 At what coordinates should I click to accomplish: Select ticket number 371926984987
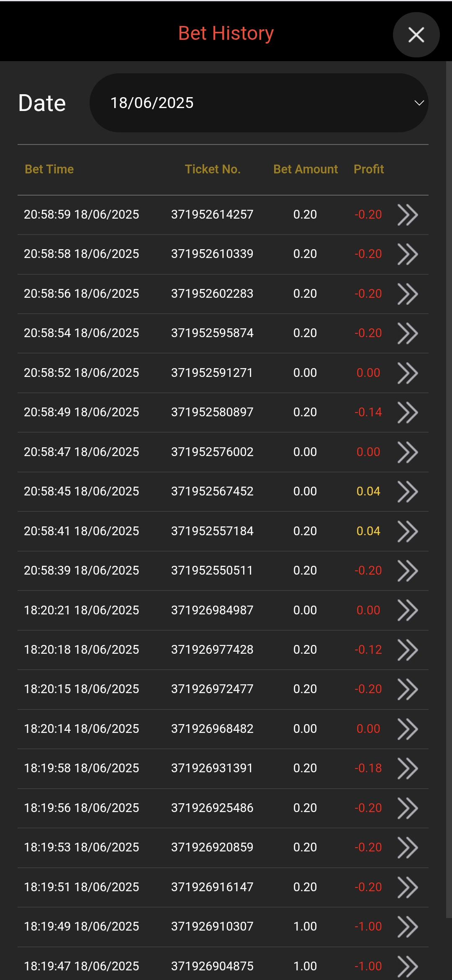pos(212,610)
